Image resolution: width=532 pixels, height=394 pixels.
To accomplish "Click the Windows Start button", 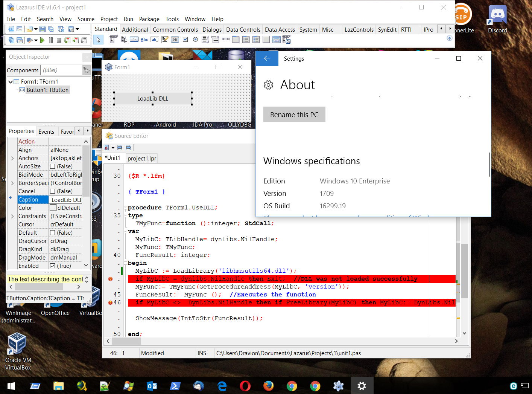I will pyautogui.click(x=11, y=386).
